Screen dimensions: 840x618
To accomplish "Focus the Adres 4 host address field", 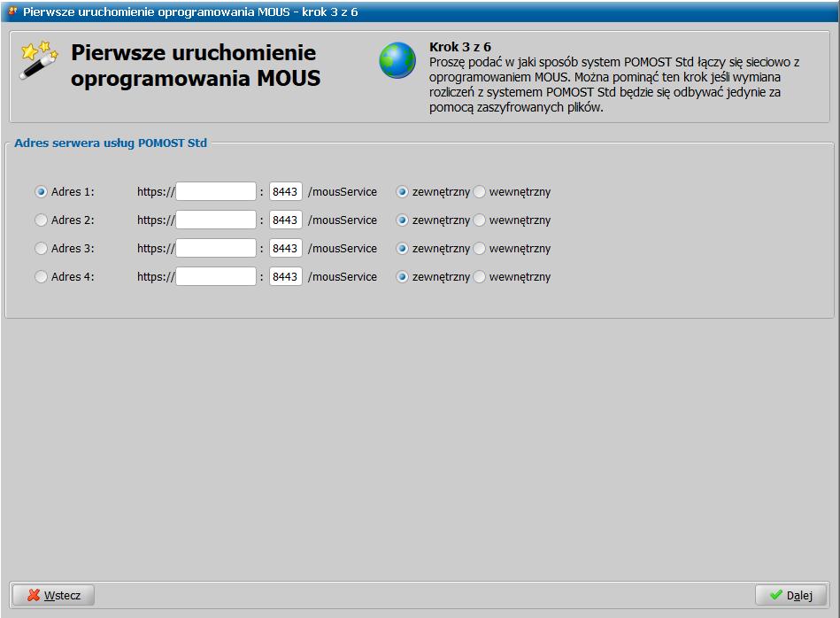I will pos(216,277).
